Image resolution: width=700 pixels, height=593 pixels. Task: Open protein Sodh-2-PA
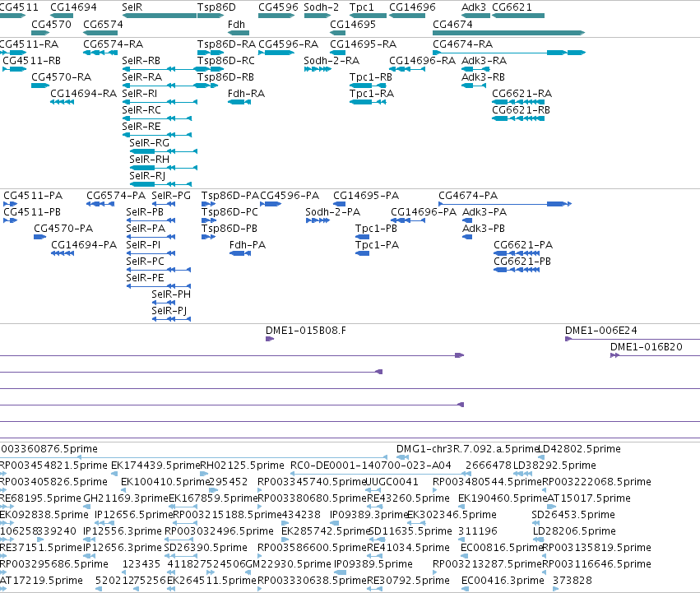[x=318, y=220]
